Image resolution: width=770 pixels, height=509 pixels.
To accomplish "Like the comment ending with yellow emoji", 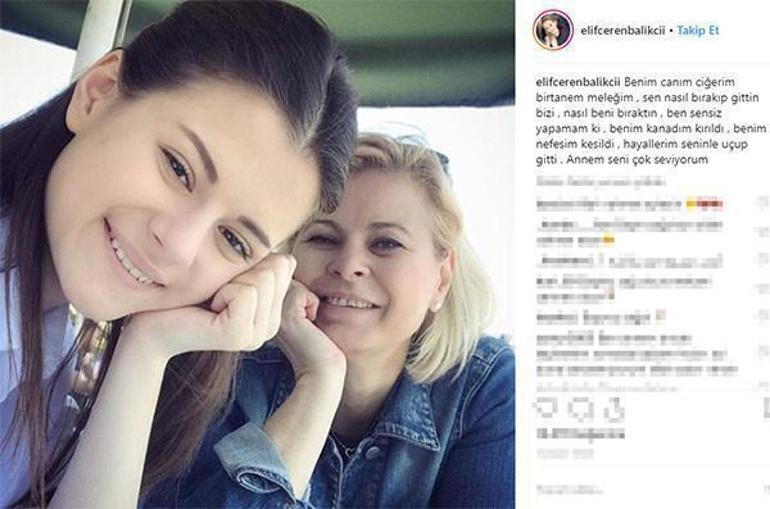I will pos(765,232).
